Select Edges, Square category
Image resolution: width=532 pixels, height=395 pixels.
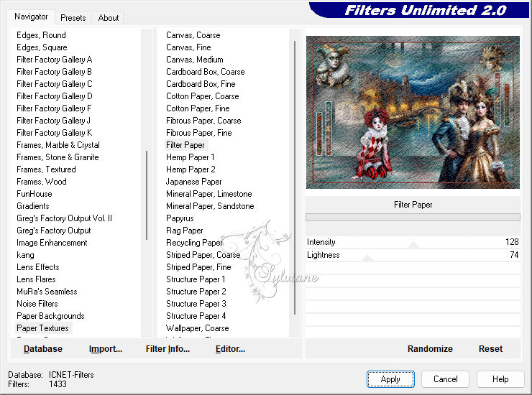(x=42, y=47)
